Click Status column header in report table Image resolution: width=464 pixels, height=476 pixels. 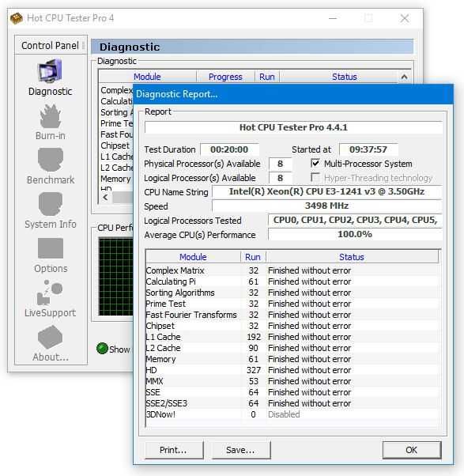point(352,257)
